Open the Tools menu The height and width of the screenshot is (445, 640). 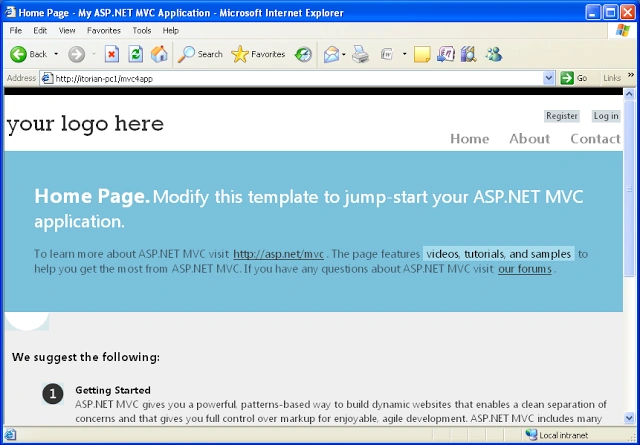tap(142, 31)
